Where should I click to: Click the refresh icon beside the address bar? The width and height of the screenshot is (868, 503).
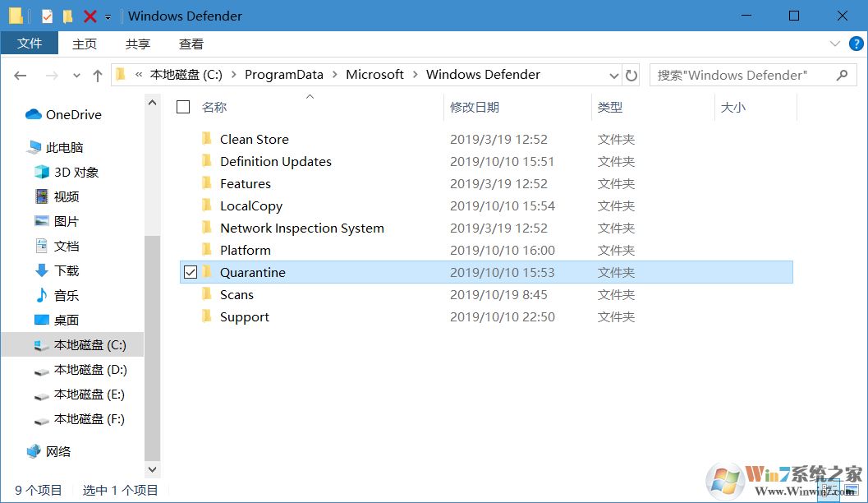coord(631,74)
